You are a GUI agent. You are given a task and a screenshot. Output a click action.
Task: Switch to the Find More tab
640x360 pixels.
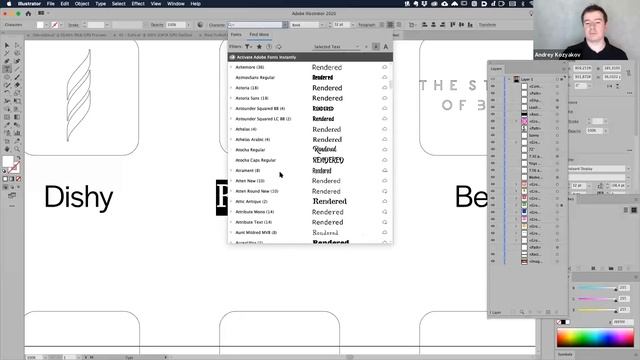pos(259,35)
